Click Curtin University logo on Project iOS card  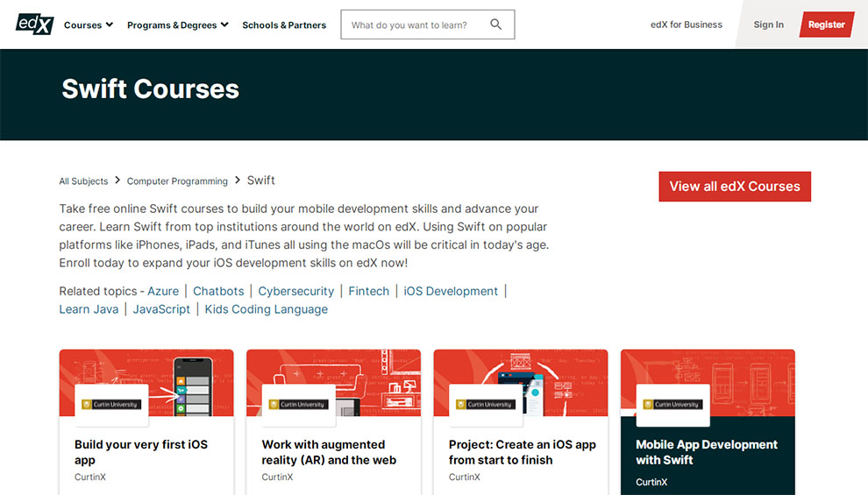[x=486, y=405]
